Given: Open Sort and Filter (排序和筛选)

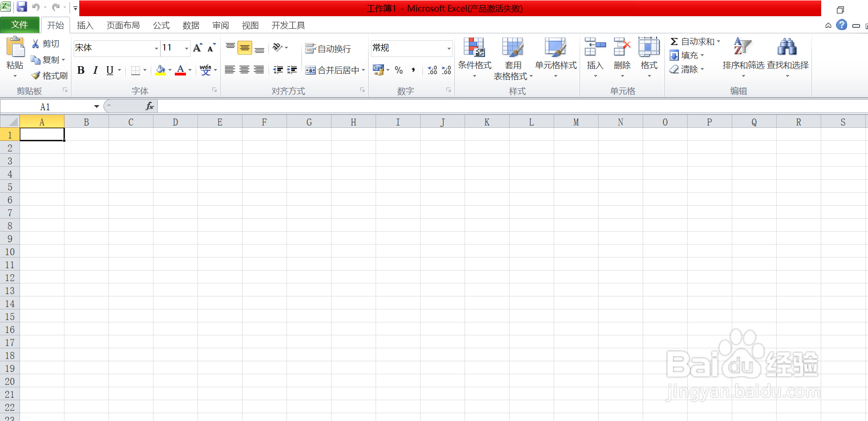Looking at the screenshot, I should pos(743,57).
